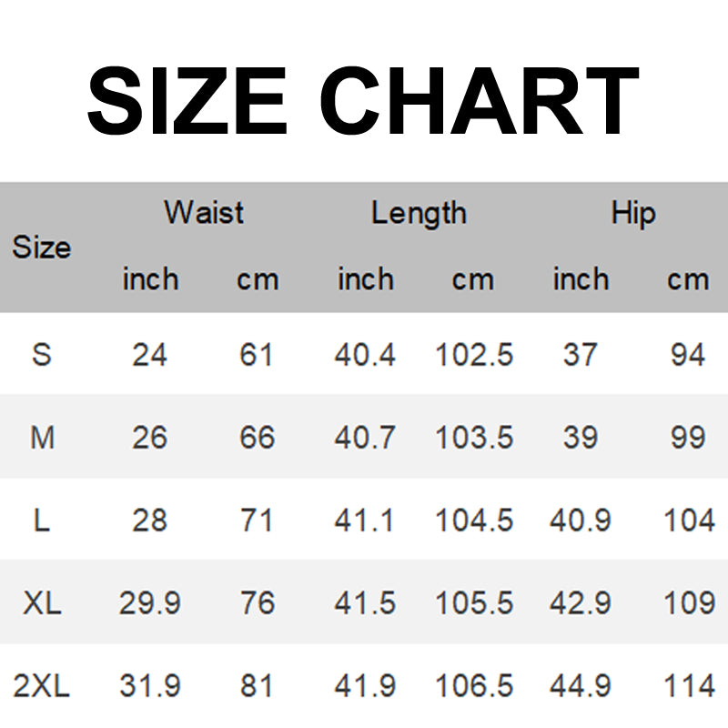Click the cm subheader under Hip
Screen dimensions: 728x728
click(688, 279)
